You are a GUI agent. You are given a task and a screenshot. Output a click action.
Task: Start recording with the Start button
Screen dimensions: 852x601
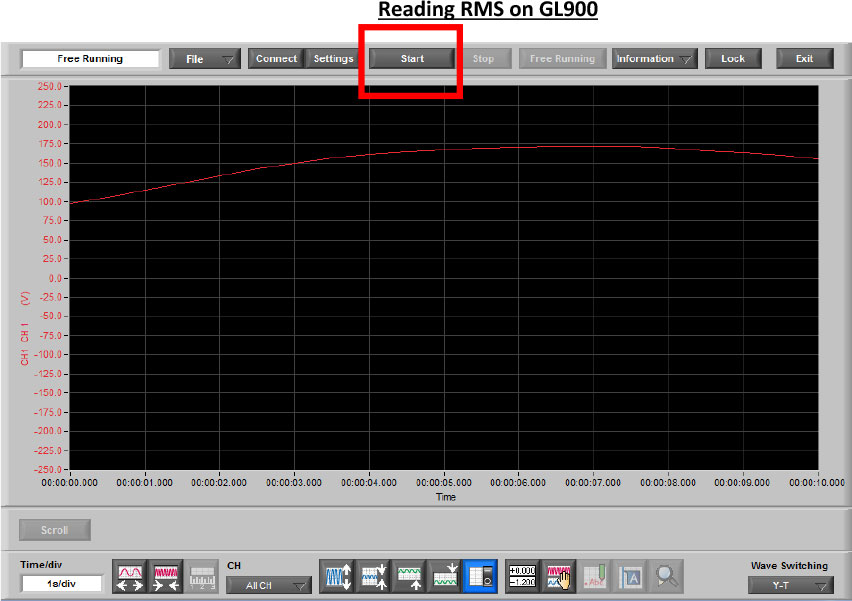412,59
